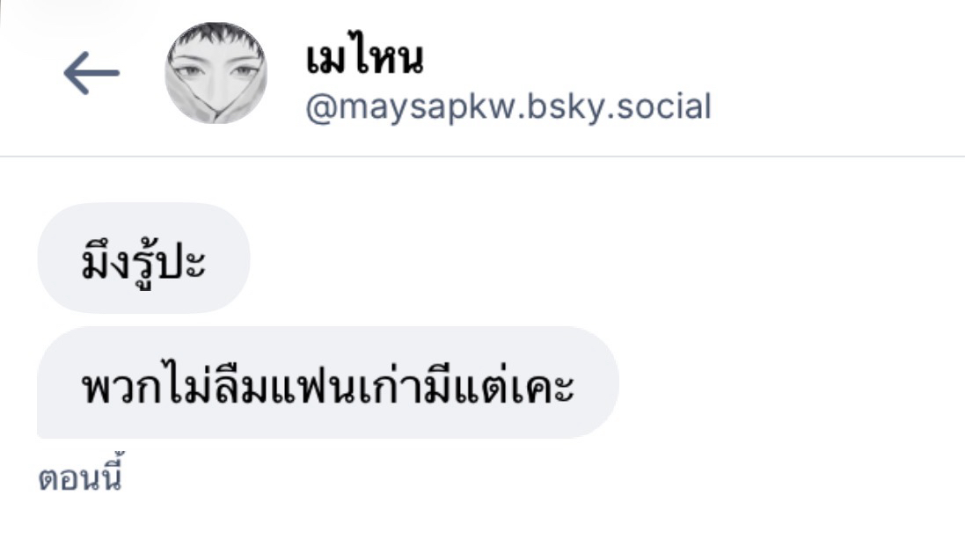Open the profile picture of เมไหน

point(216,73)
